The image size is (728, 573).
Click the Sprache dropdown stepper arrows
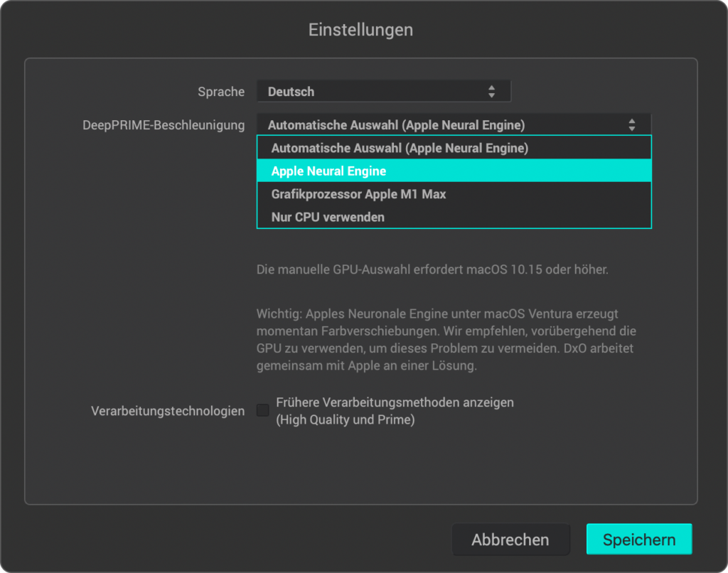492,92
